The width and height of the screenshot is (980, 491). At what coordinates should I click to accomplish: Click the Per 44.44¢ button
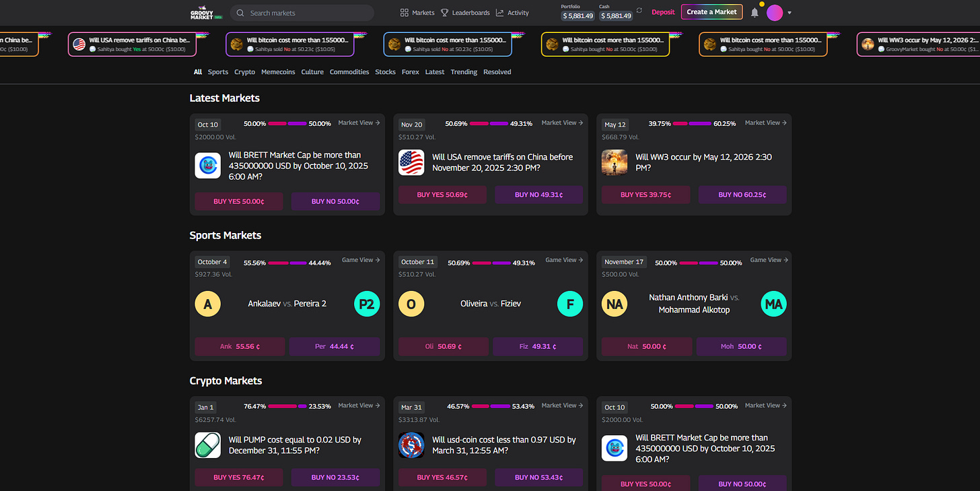335,347
